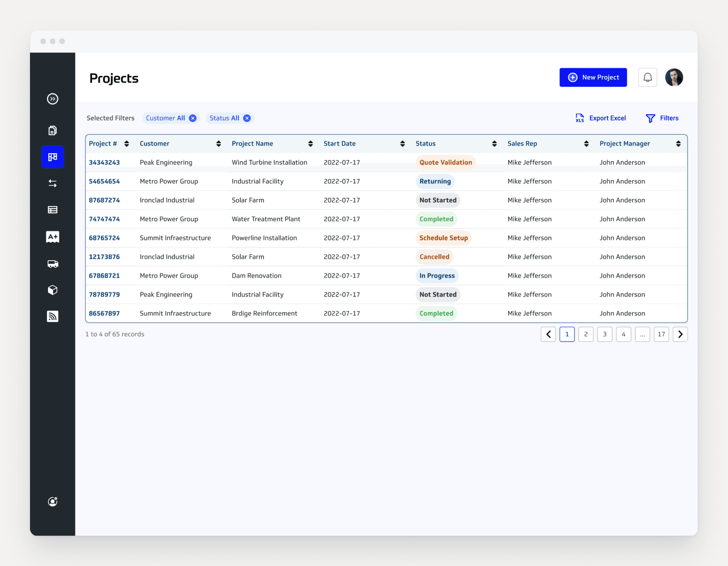Viewport: 728px width, 566px height.
Task: Open project 67868721
Action: (104, 275)
